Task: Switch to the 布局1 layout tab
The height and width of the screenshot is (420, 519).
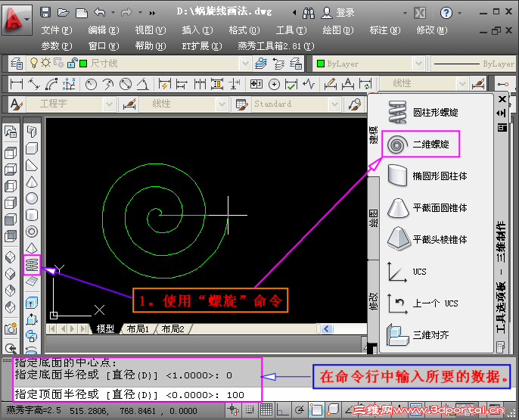Action: click(x=138, y=328)
